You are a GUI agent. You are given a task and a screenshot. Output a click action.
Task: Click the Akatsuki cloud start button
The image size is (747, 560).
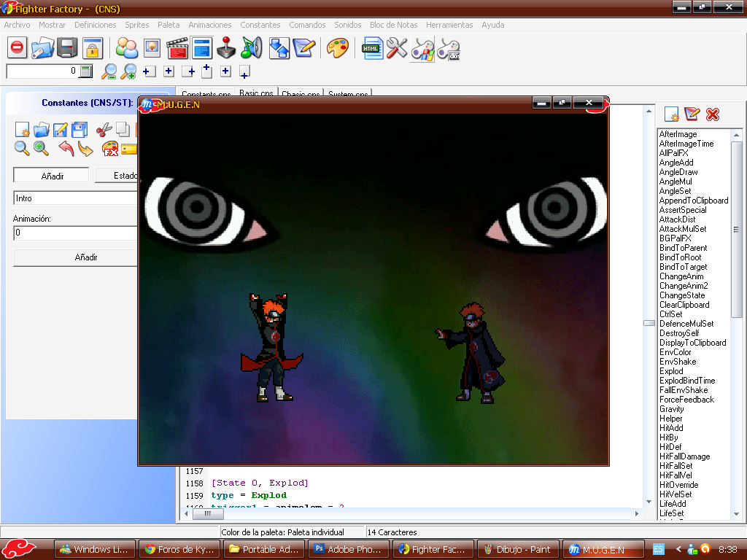pos(19,549)
